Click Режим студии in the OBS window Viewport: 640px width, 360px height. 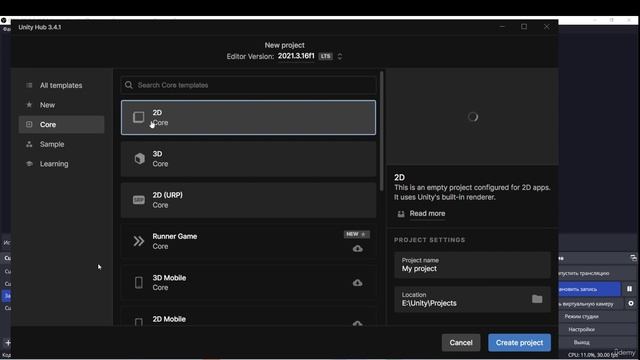(582, 316)
